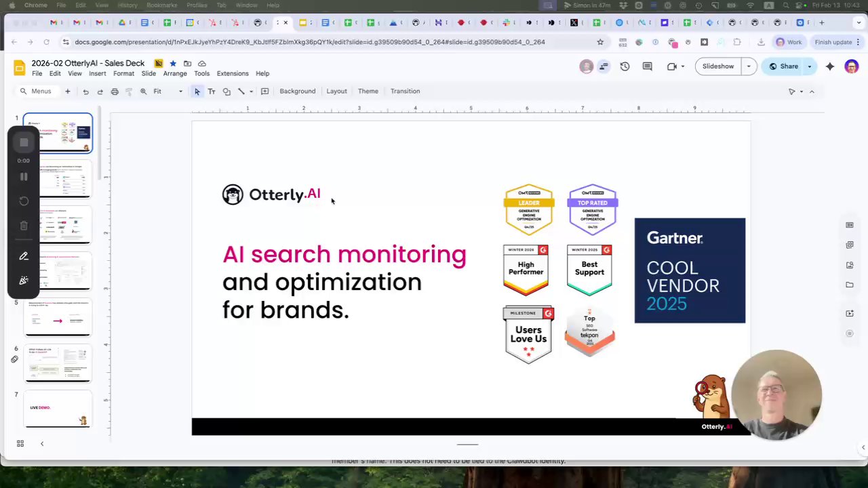Pause the screen recording

click(x=24, y=176)
